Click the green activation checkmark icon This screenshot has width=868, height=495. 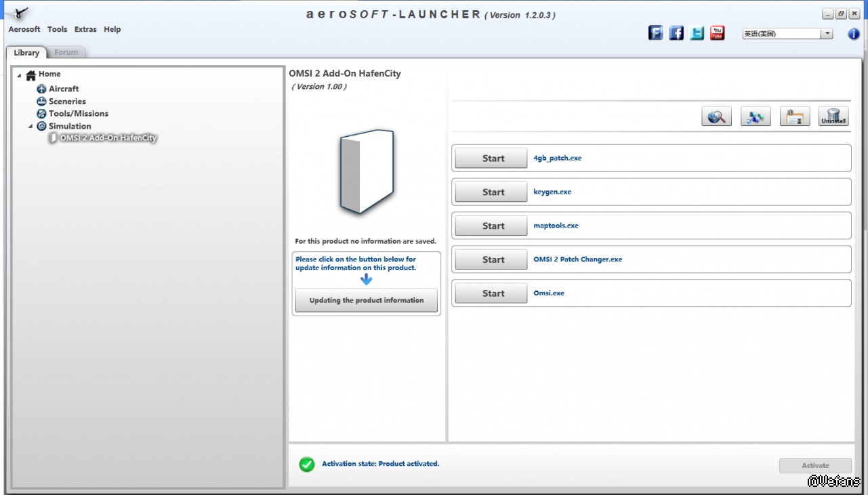point(307,465)
